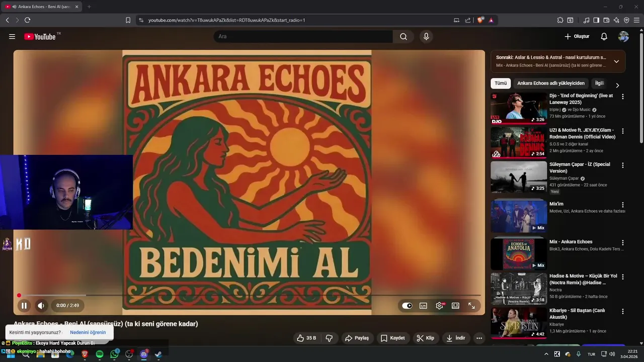Viewport: 644px width, 362px height.
Task: Open Brave playlist music note icon
Action: 586,20
